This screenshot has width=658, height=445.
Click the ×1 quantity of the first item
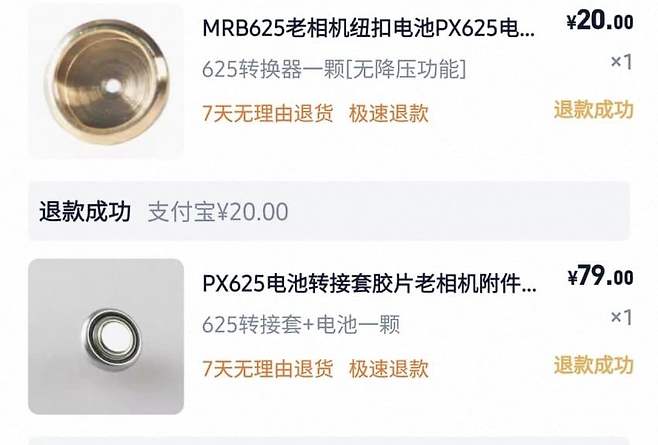coord(621,62)
